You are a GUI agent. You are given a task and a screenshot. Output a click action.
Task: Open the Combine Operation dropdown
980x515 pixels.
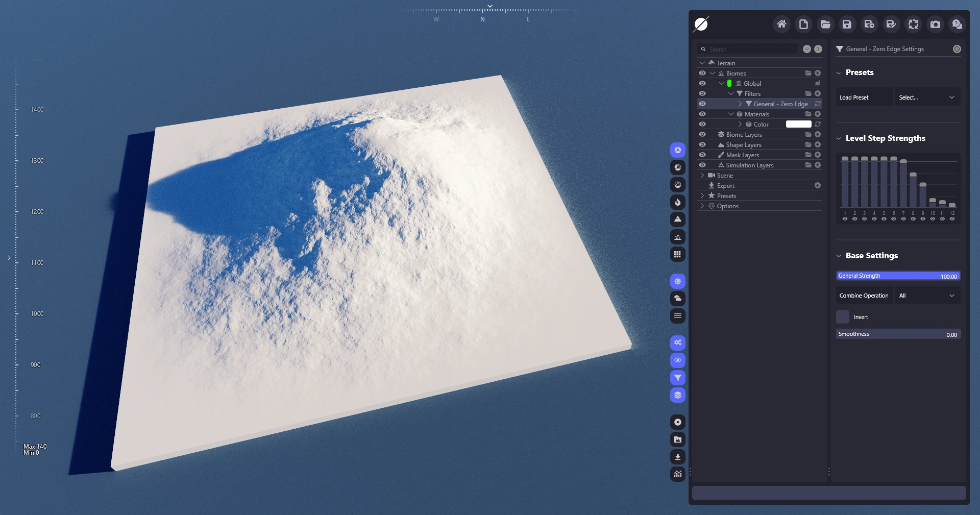pyautogui.click(x=927, y=296)
